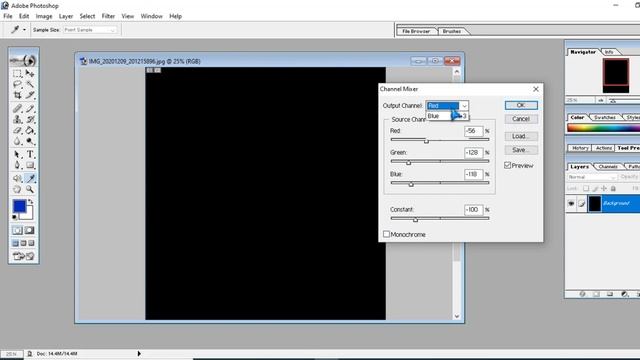Select the History Brush tool

[x=30, y=119]
